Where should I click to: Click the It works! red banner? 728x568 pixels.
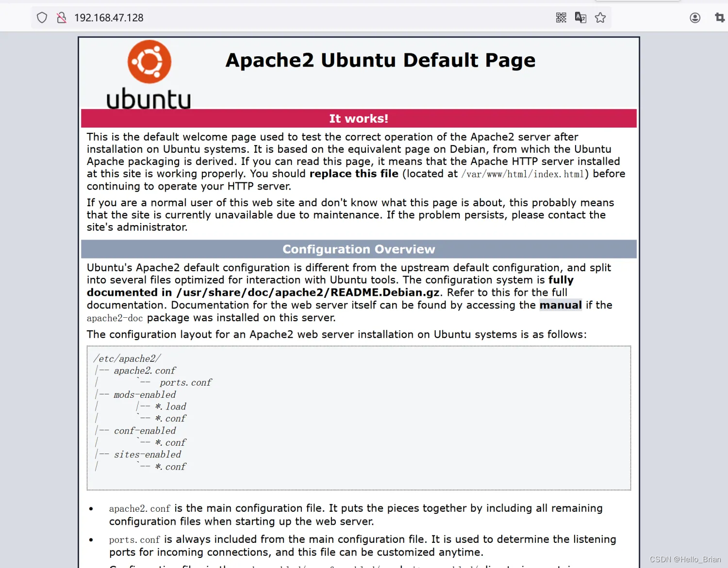point(359,118)
